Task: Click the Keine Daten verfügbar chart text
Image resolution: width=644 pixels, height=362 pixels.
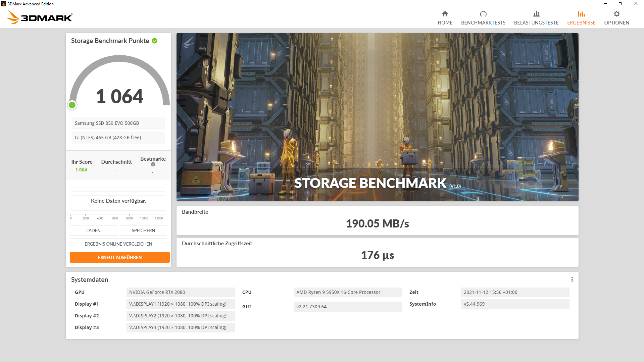Action: (x=118, y=201)
